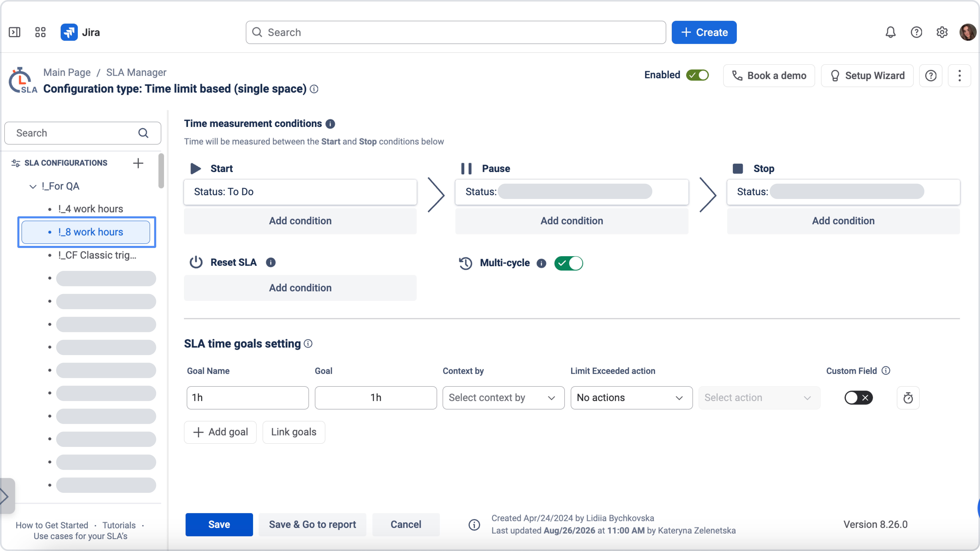Open How to Get Started link

52,525
